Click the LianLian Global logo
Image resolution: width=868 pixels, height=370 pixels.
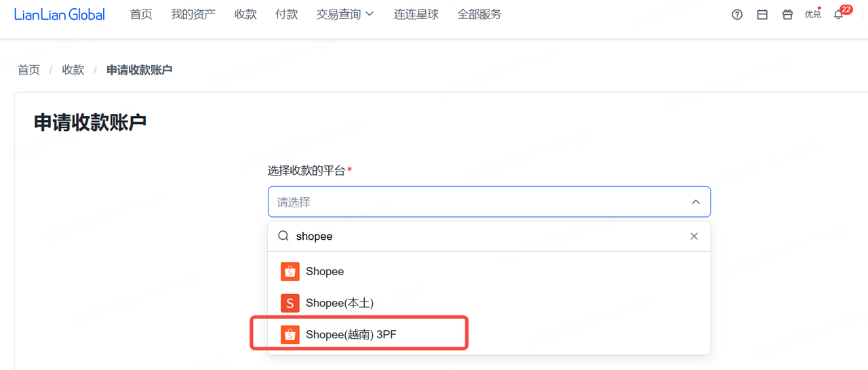click(60, 14)
